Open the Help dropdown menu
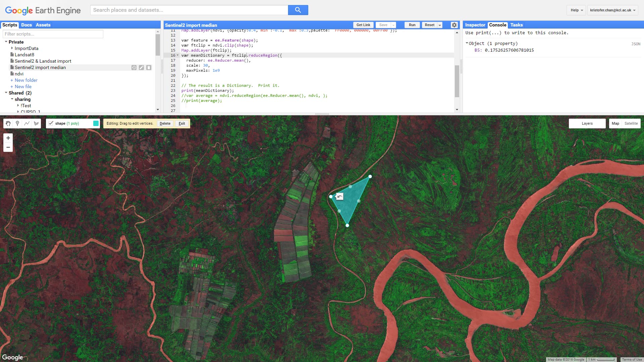This screenshot has width=644, height=362. pyautogui.click(x=576, y=10)
